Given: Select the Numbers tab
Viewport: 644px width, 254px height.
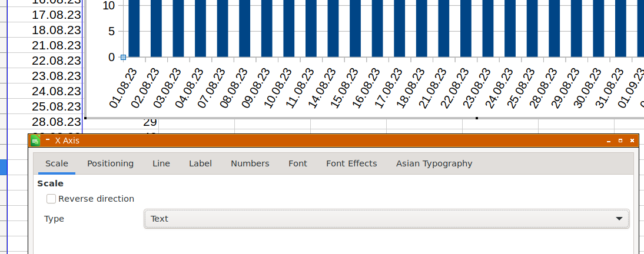Looking at the screenshot, I should (250, 163).
